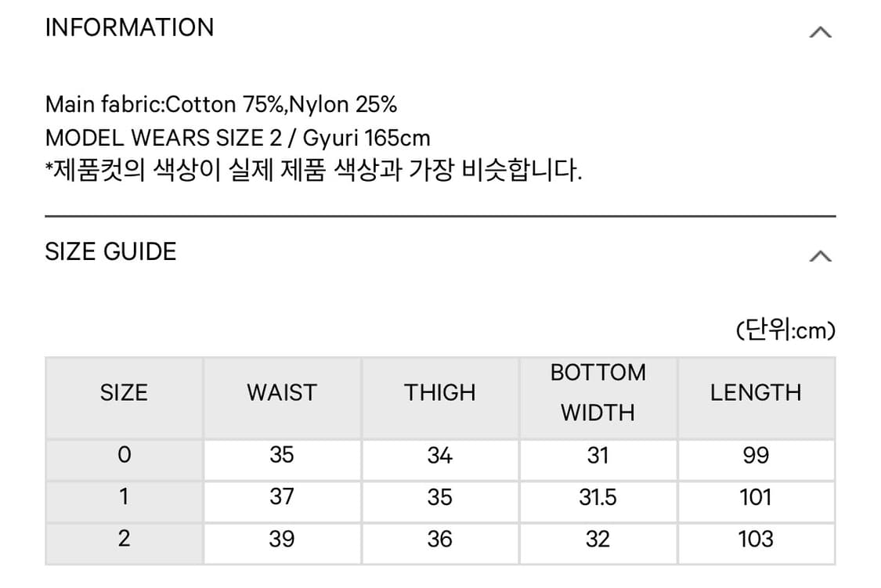Click the THIGH column header
The image size is (881, 588).
tap(440, 392)
